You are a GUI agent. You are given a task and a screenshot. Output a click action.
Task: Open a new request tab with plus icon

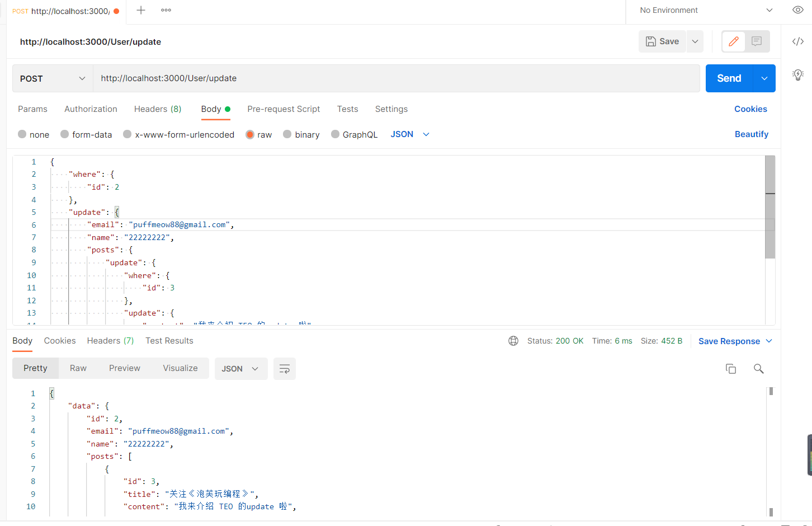tap(141, 10)
